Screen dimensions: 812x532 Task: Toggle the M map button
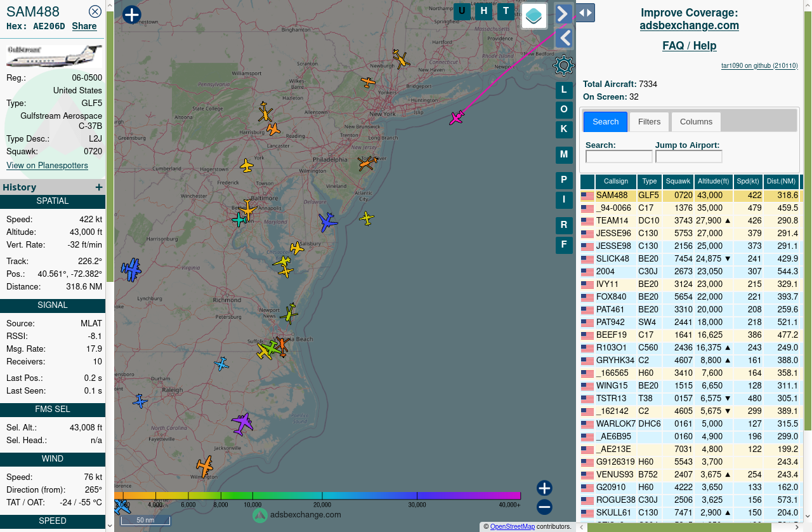[x=564, y=155]
